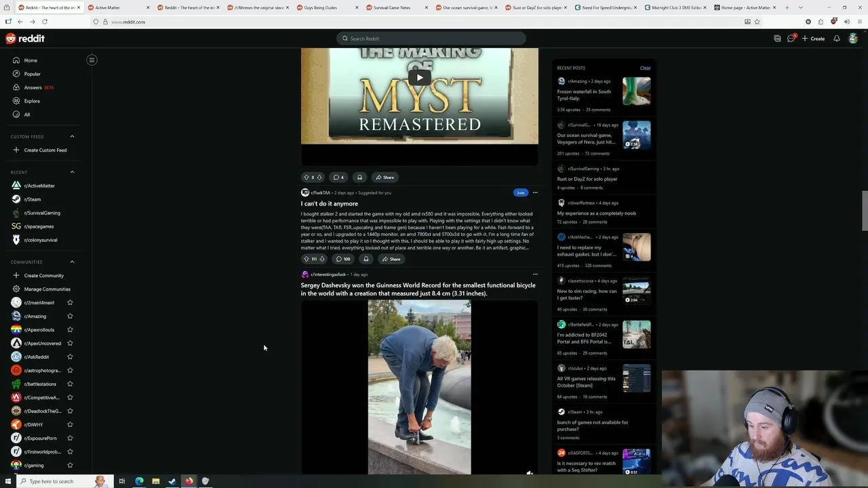
Task: Open r/ActiveMatter from Recent list
Action: pos(39,186)
